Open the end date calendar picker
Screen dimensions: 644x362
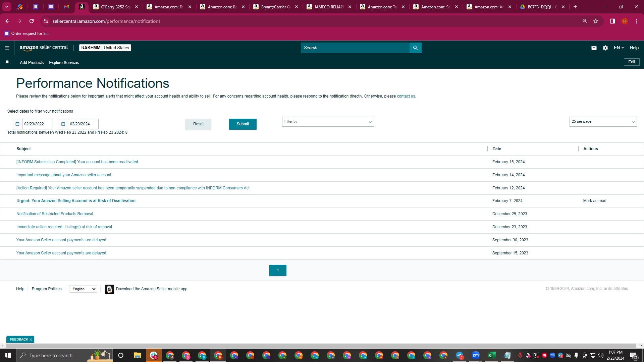pos(63,124)
